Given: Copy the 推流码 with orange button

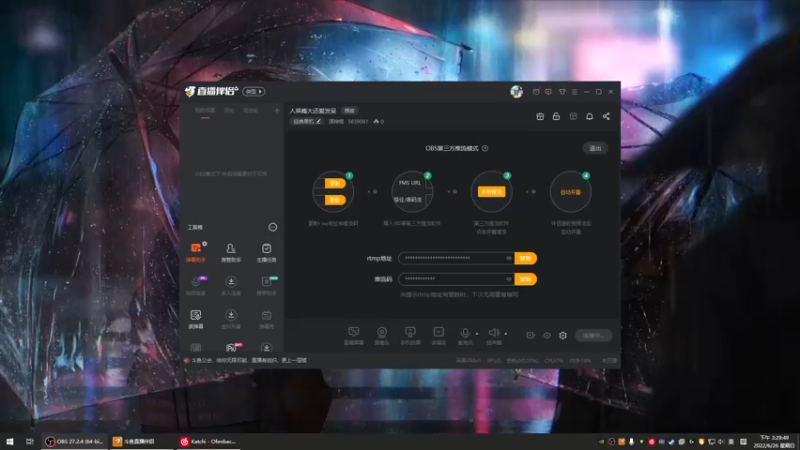Looking at the screenshot, I should [x=525, y=279].
